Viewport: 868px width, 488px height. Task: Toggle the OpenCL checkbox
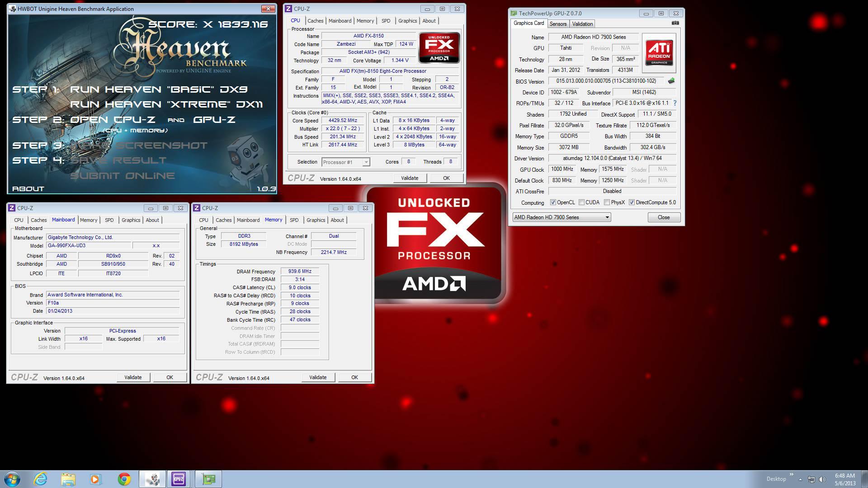[553, 202]
